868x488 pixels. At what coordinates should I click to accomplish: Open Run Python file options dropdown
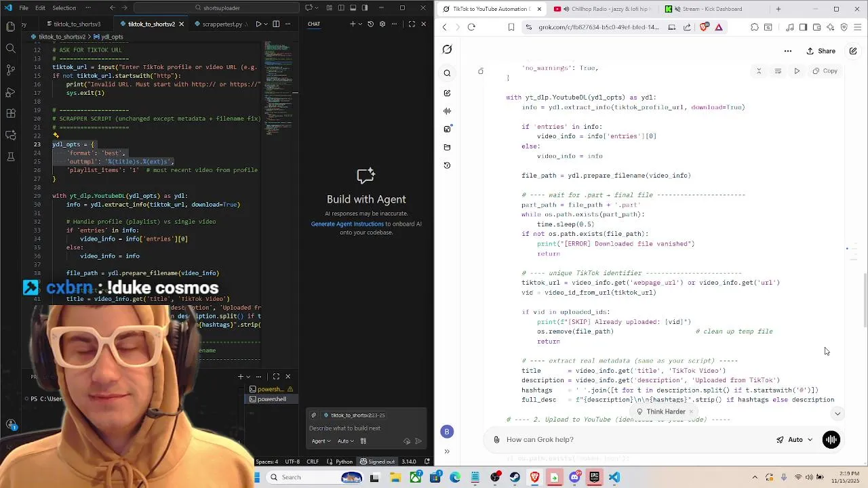pos(266,24)
